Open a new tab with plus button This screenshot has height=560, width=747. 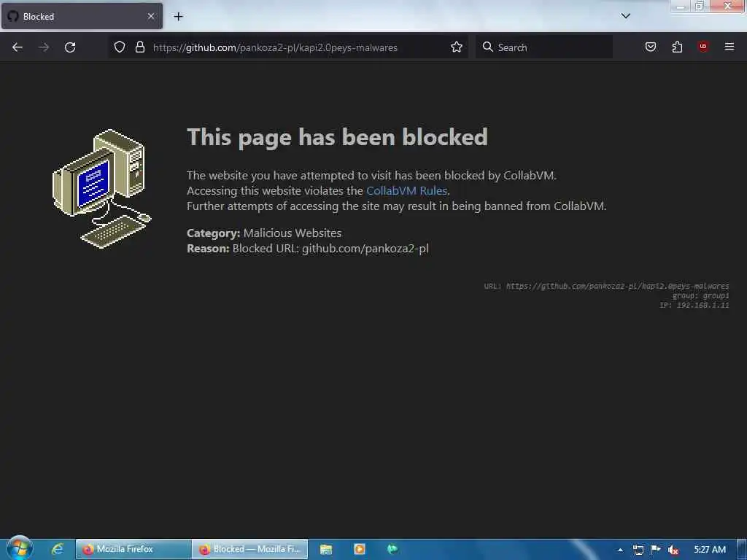[x=178, y=17]
